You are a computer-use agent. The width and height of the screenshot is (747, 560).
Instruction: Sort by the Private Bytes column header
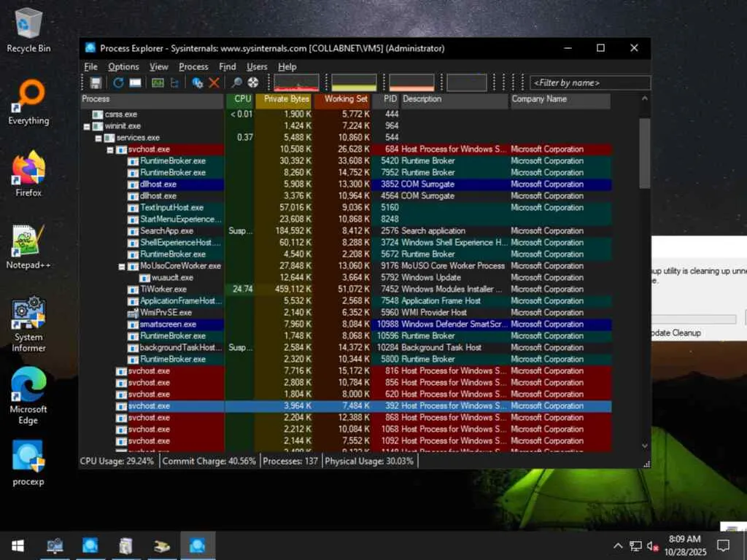pos(284,99)
